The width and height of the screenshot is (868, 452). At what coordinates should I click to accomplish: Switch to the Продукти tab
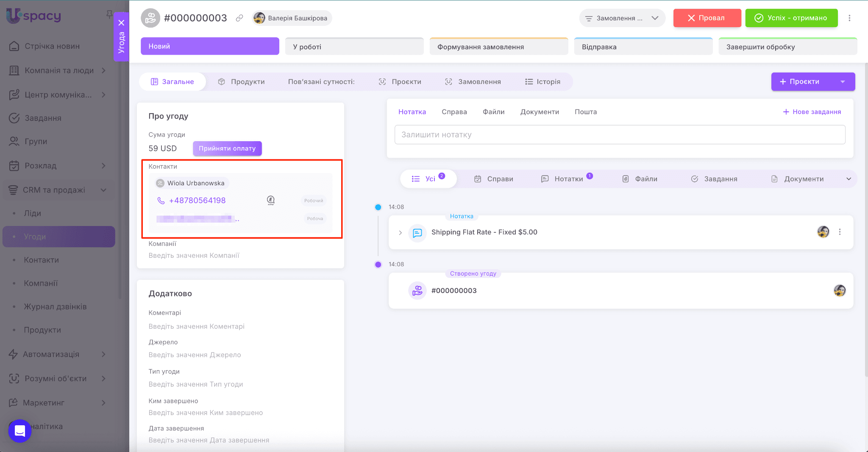click(x=241, y=81)
